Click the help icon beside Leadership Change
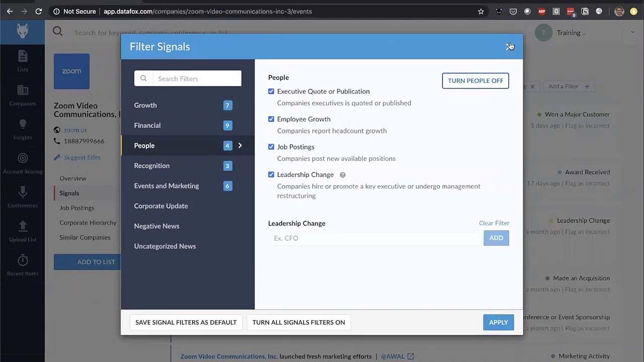The width and height of the screenshot is (644, 362). click(x=343, y=175)
